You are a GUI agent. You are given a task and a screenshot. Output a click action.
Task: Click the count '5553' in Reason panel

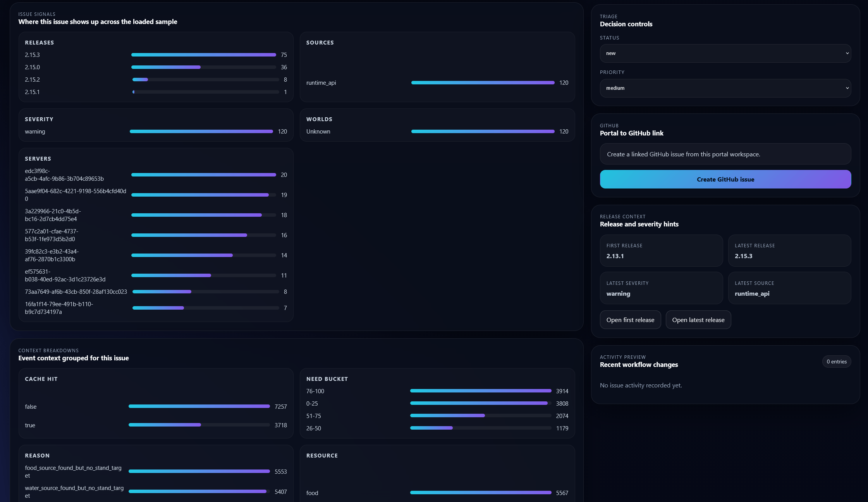point(281,472)
